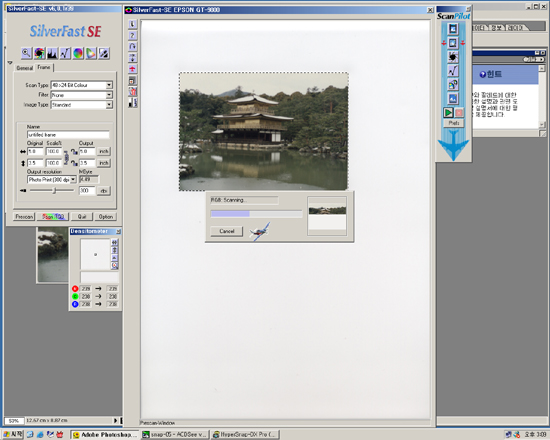Open the Windows Start button

click(13, 434)
